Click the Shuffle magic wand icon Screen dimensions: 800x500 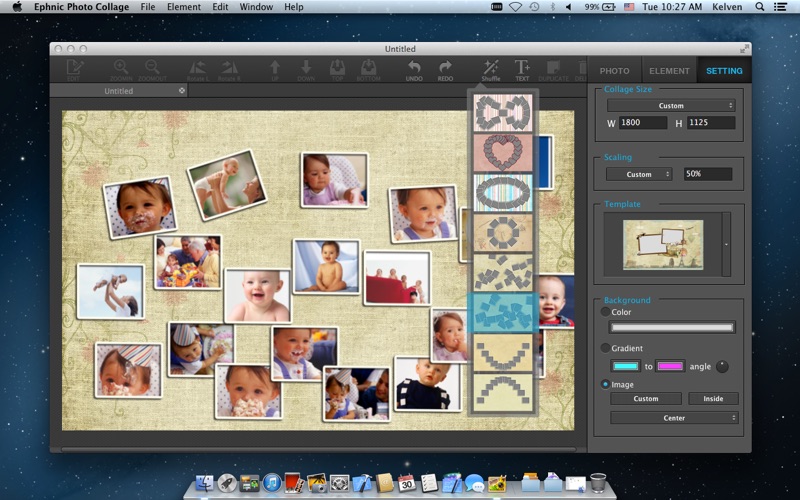pyautogui.click(x=491, y=70)
